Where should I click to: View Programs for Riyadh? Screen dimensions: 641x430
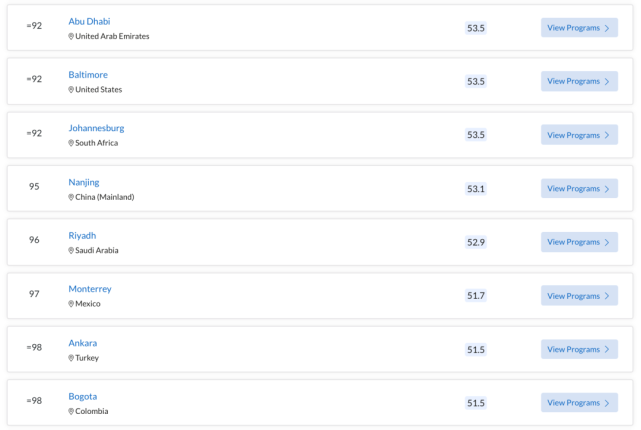pyautogui.click(x=579, y=242)
